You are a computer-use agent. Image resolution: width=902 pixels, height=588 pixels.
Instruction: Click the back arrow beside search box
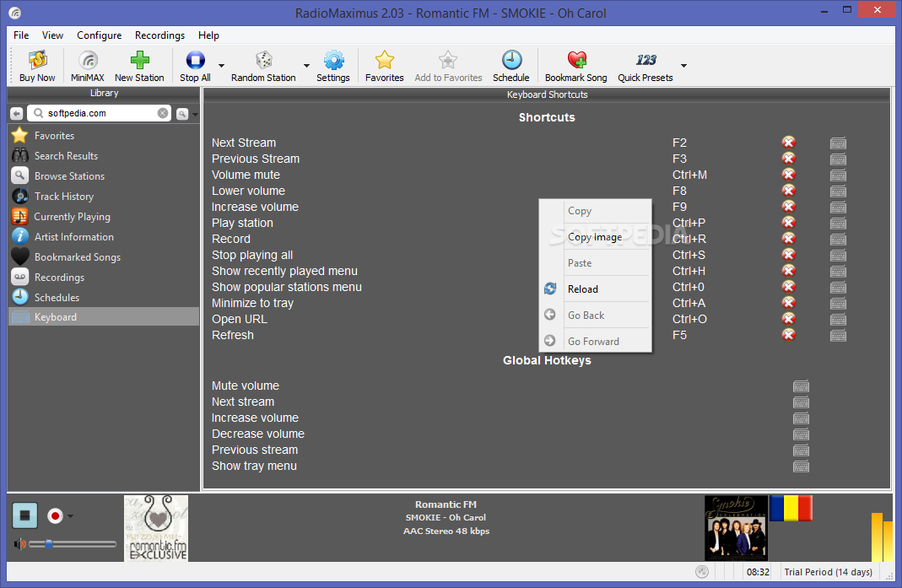pos(17,114)
